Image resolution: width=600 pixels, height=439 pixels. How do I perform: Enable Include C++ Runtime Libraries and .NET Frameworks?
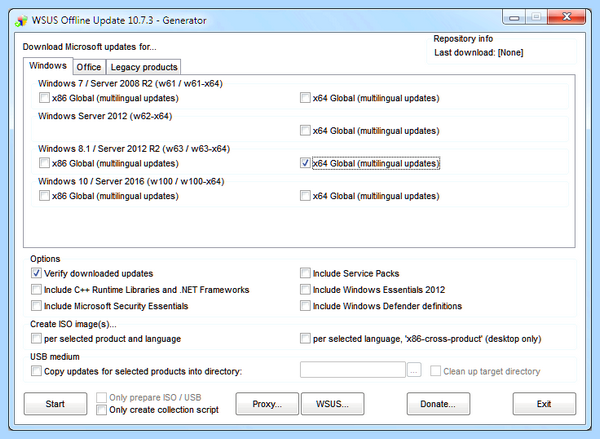tap(36, 289)
